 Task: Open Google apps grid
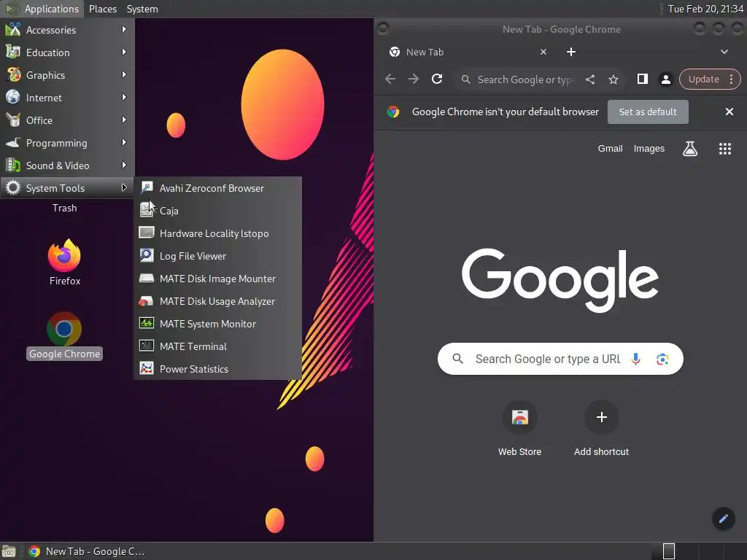click(x=724, y=149)
